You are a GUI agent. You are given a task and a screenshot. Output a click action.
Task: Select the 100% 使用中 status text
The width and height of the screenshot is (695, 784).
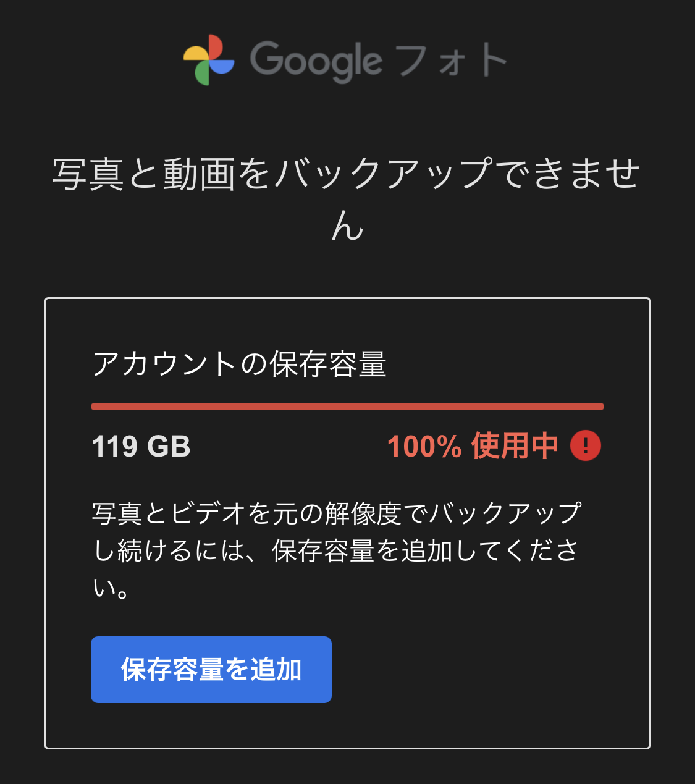(x=473, y=446)
